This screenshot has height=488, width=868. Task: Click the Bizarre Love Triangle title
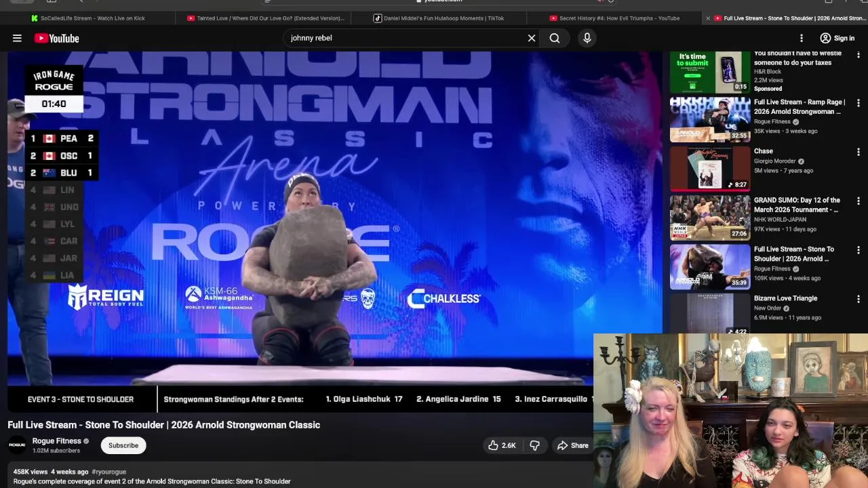coord(785,298)
